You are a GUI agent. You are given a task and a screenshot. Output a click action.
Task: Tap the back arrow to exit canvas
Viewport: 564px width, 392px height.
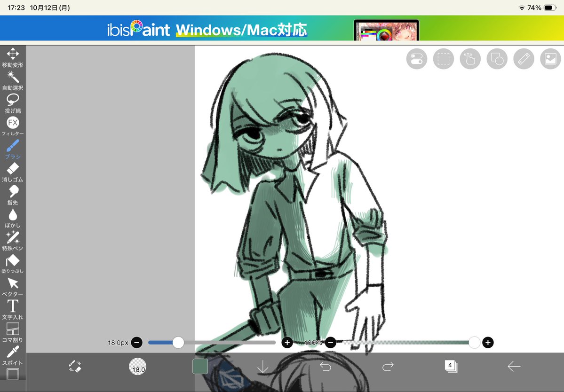514,367
